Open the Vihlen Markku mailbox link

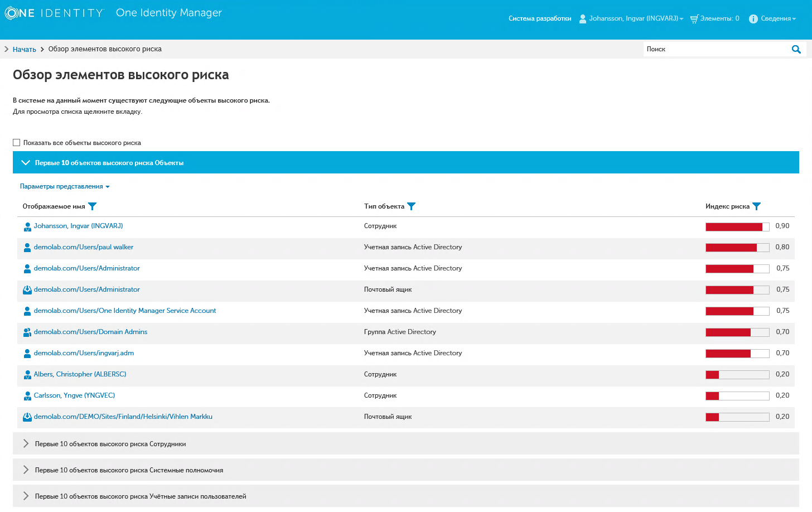click(123, 417)
